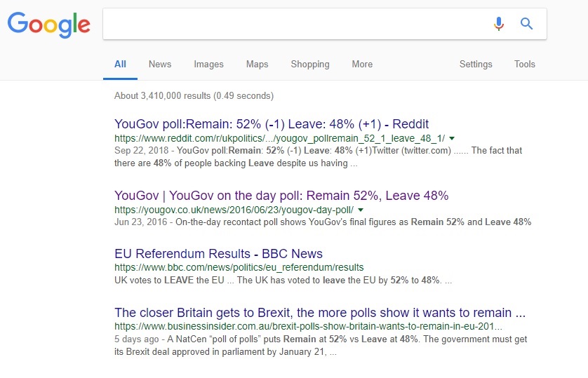The image size is (588, 378).
Task: Open the YouGov on the day poll result
Action: [281, 196]
